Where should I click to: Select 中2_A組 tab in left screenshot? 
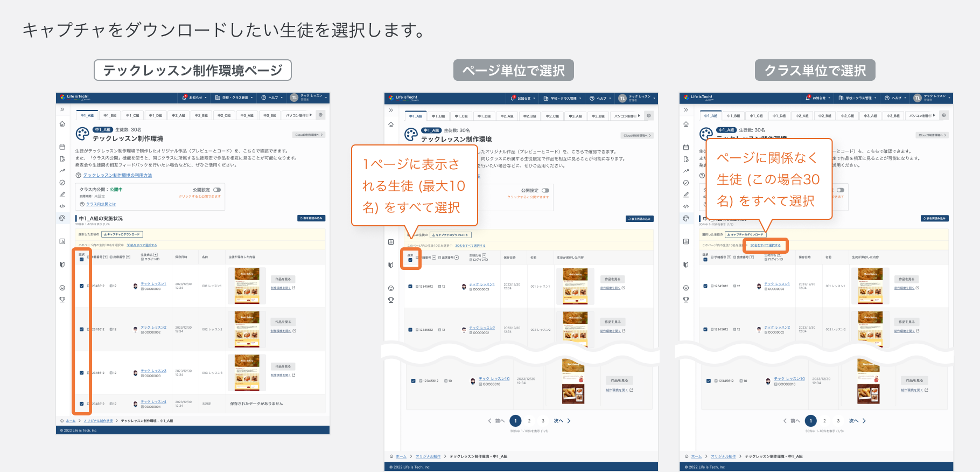178,115
